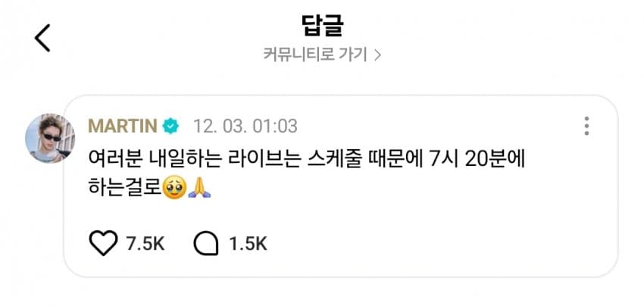644x306 pixels.
Task: Click the 답글 page title
Action: click(x=322, y=26)
